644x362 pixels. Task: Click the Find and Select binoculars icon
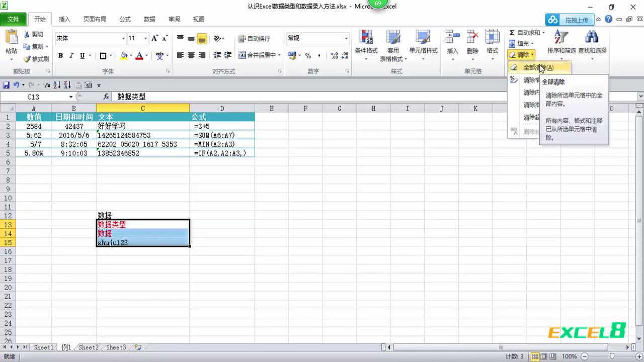[x=592, y=37]
